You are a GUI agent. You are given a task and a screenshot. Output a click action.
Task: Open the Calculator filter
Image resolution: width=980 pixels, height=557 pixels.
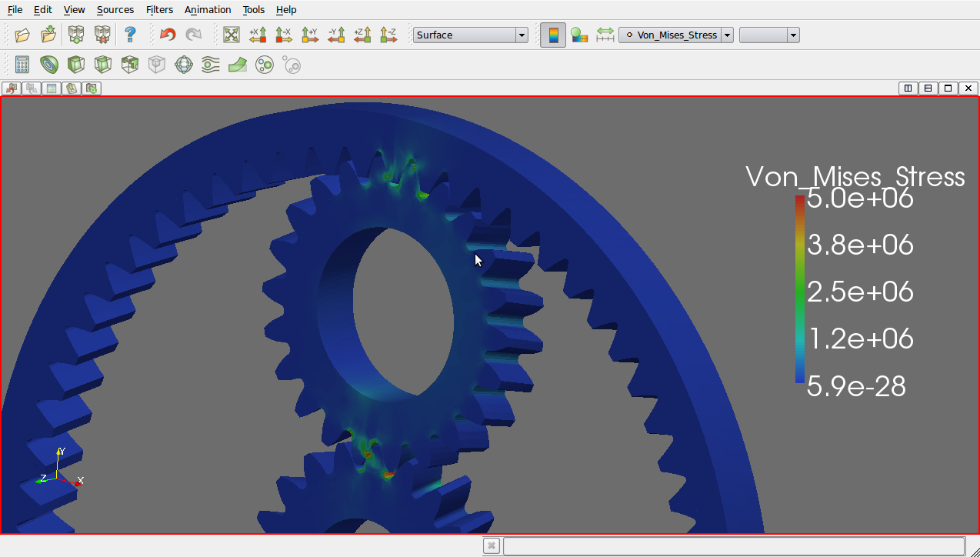pos(22,65)
